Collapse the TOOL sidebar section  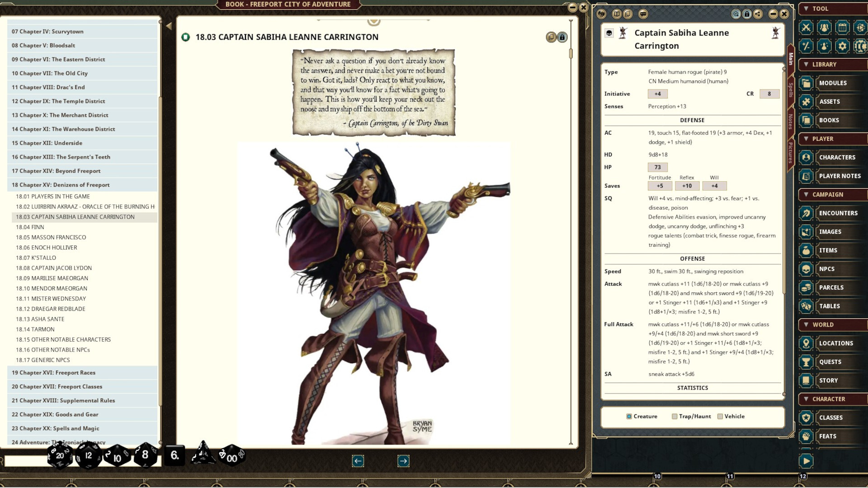click(x=806, y=9)
